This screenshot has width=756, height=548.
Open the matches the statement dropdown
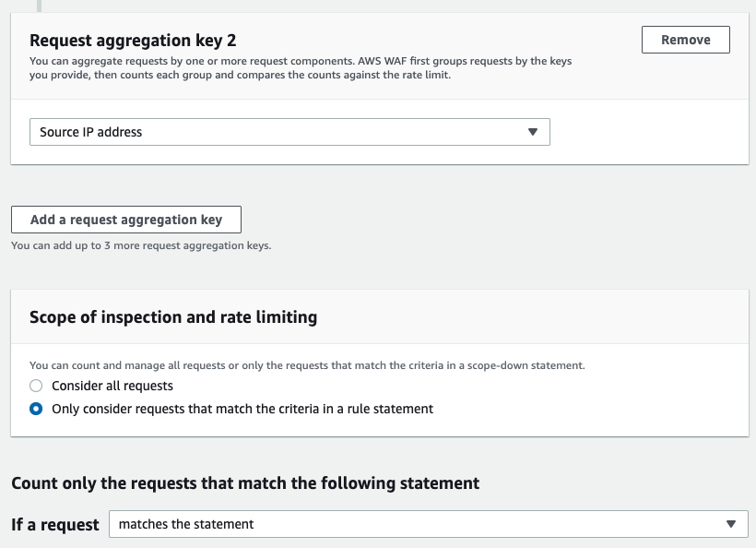(x=428, y=524)
